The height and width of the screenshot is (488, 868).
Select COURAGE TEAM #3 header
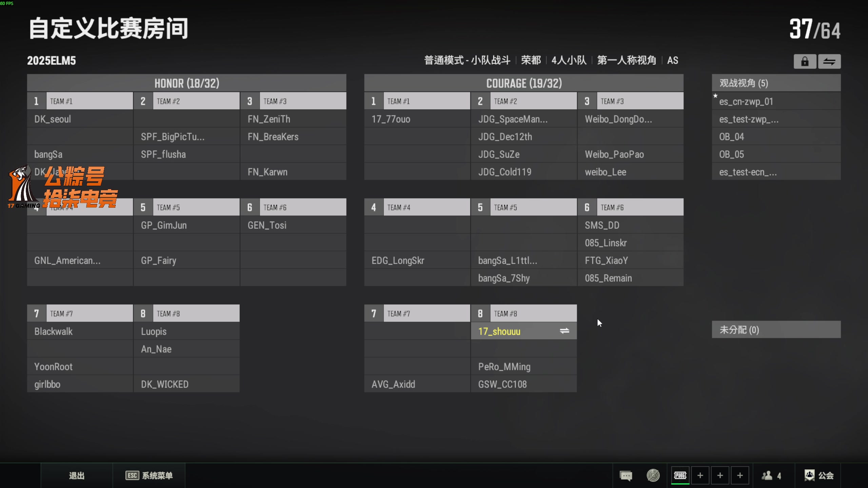631,101
